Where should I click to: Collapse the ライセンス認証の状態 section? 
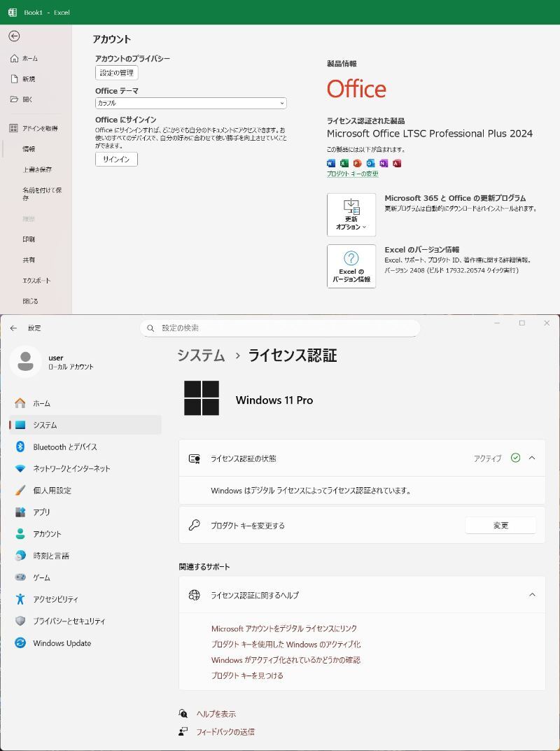coord(532,458)
